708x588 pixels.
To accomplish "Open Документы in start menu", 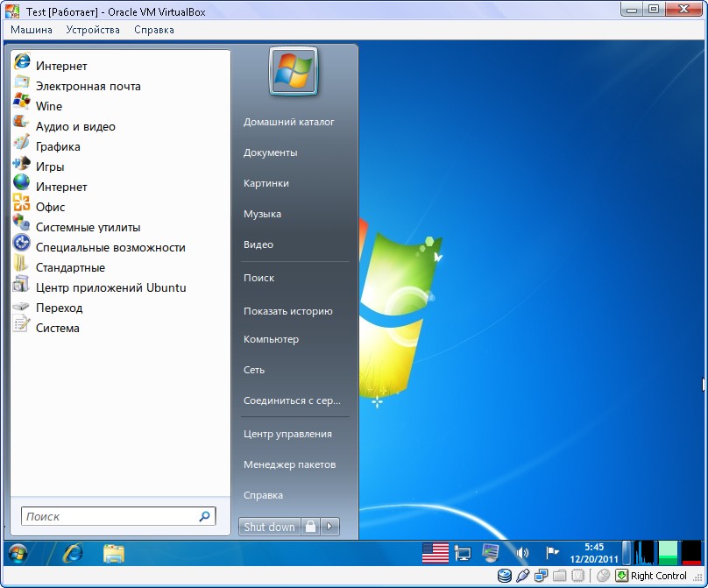I will pyautogui.click(x=271, y=152).
